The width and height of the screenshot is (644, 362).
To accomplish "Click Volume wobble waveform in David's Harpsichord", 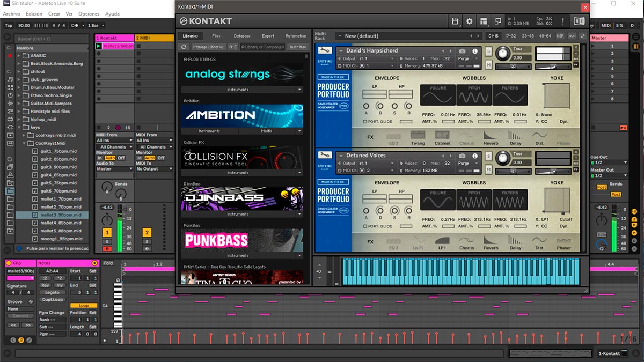I will (438, 95).
